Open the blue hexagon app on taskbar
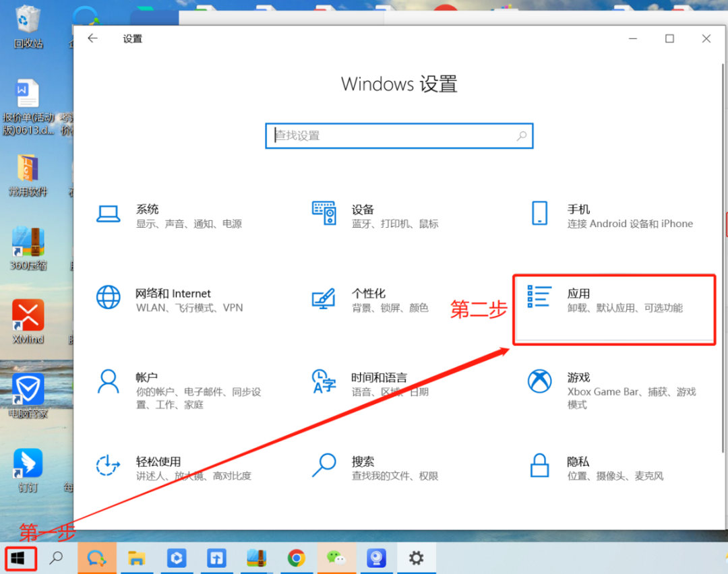Viewport: 728px width, 574px height. pyautogui.click(x=177, y=558)
